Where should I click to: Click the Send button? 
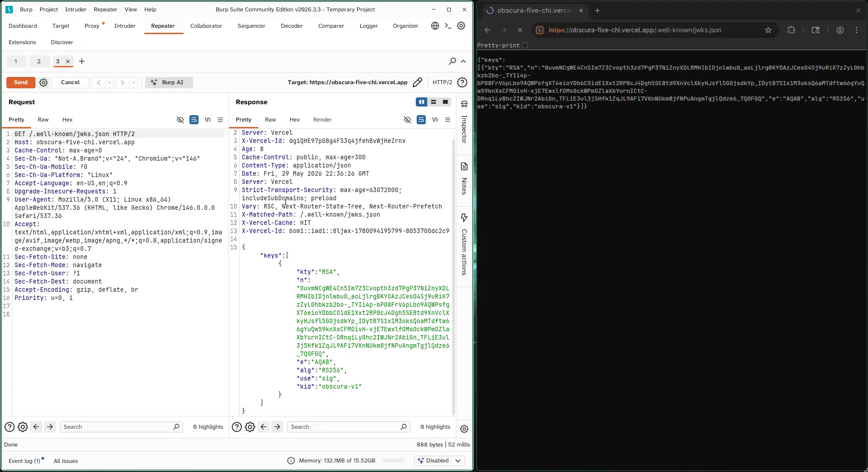coord(21,82)
